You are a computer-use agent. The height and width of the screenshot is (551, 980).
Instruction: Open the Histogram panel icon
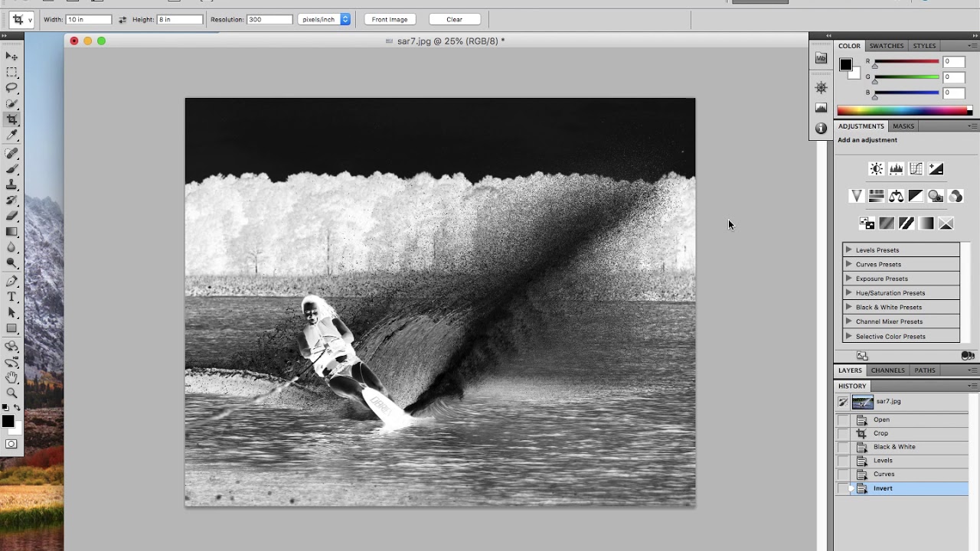coord(821,108)
